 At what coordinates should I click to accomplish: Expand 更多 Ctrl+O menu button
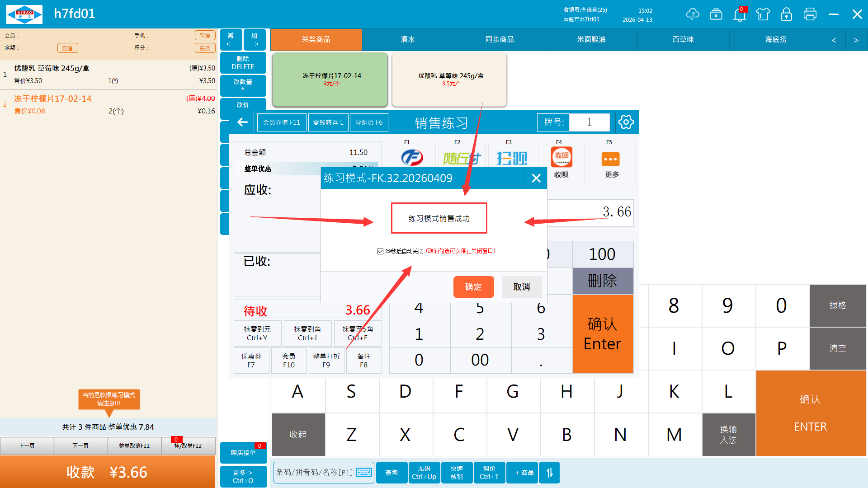point(243,476)
